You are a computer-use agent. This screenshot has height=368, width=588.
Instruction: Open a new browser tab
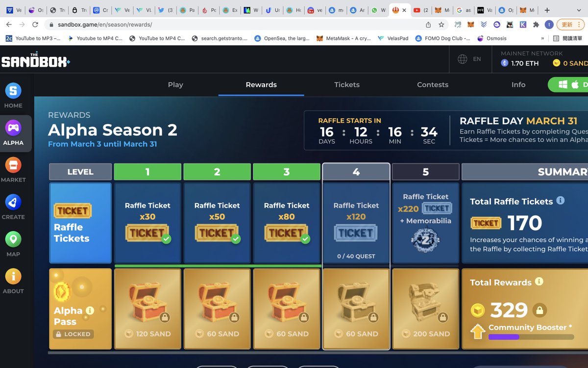[x=547, y=10]
